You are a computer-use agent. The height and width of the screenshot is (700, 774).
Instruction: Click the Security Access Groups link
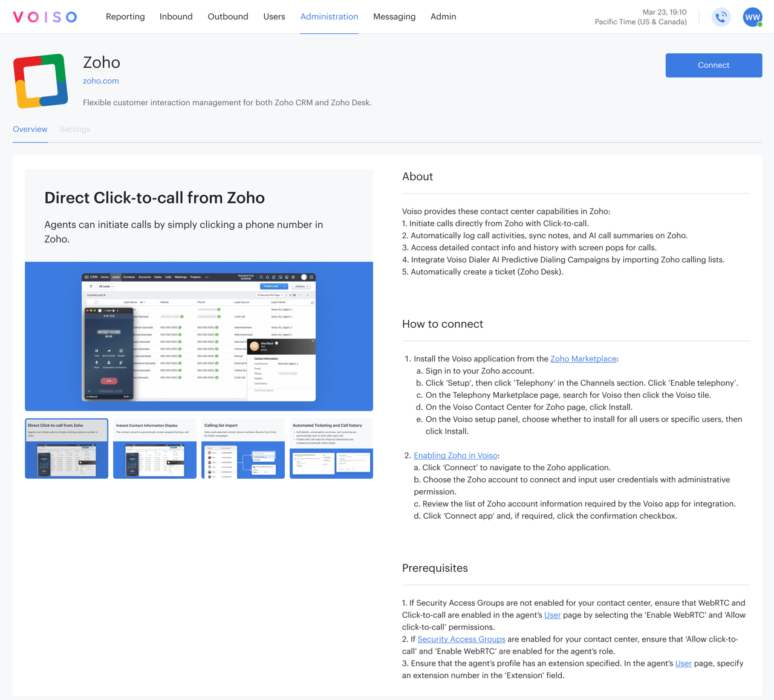click(461, 639)
